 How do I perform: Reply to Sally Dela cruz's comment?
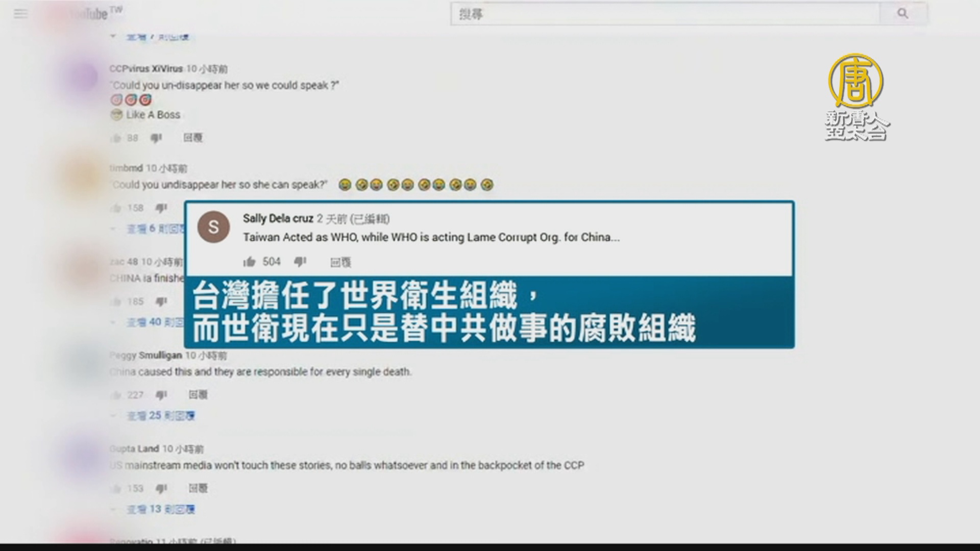point(340,262)
